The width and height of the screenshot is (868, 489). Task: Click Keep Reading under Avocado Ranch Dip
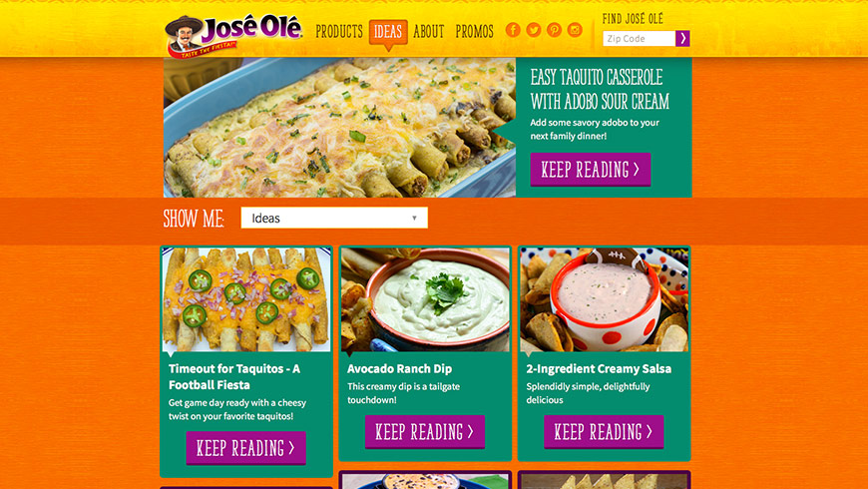(425, 431)
